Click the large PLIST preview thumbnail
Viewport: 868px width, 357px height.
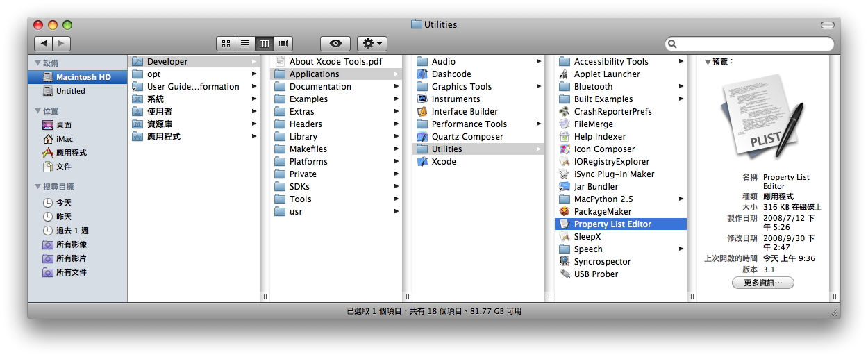coord(762,118)
